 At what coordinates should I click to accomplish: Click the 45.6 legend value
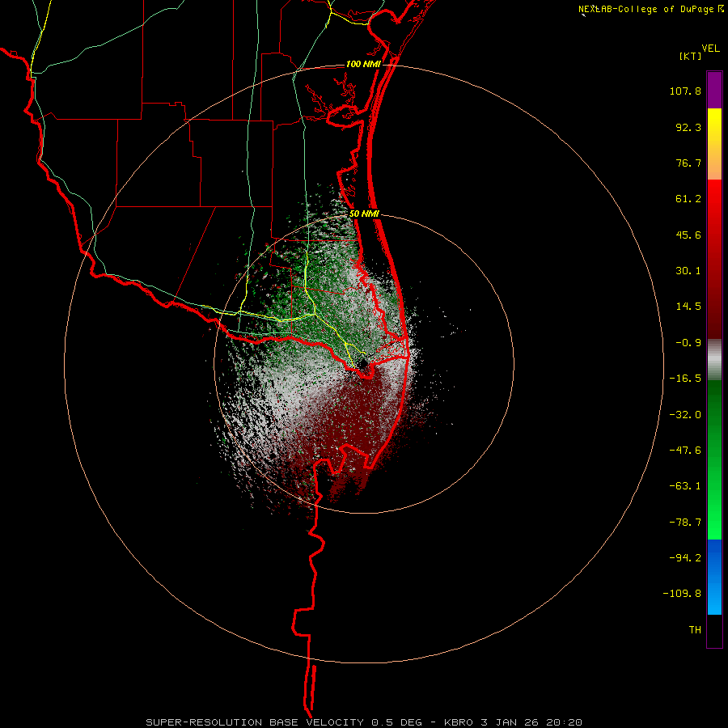688,235
